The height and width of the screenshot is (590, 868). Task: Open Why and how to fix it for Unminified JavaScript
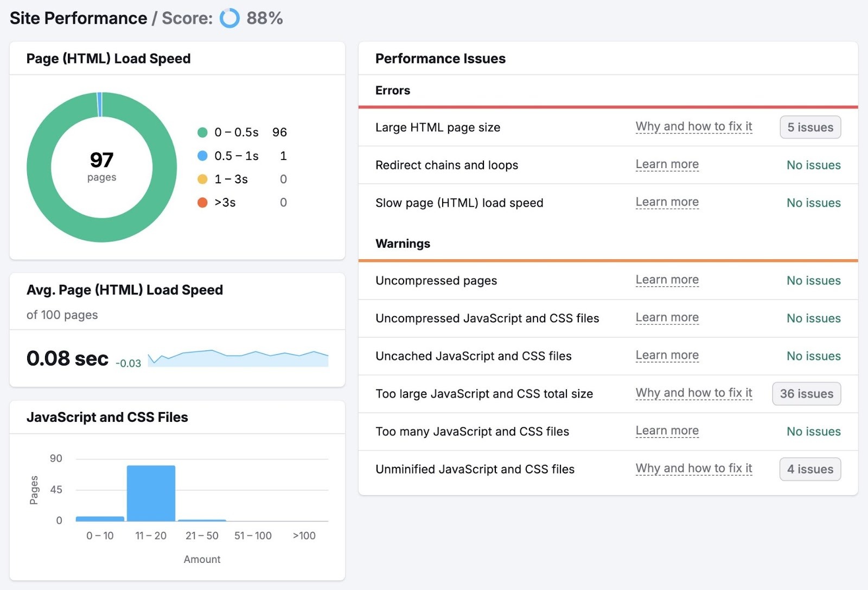click(x=694, y=468)
